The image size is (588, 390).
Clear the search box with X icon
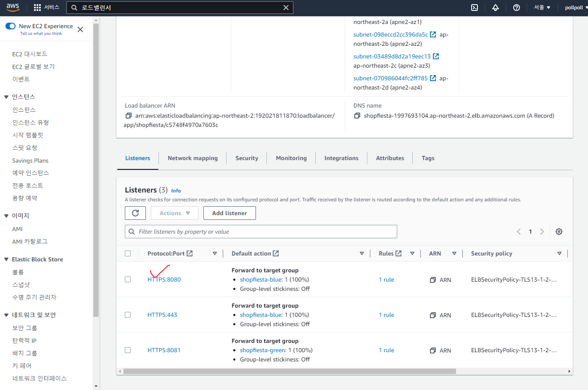point(286,8)
